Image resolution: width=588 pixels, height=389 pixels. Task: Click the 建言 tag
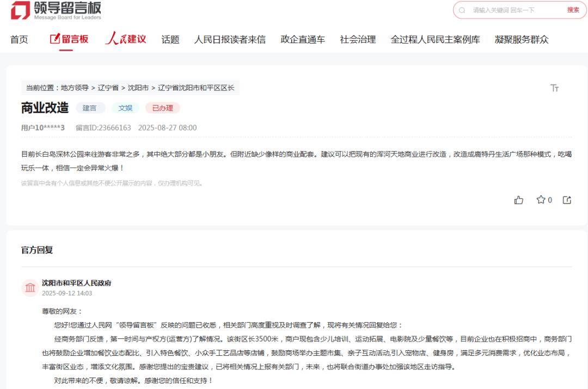click(90, 108)
